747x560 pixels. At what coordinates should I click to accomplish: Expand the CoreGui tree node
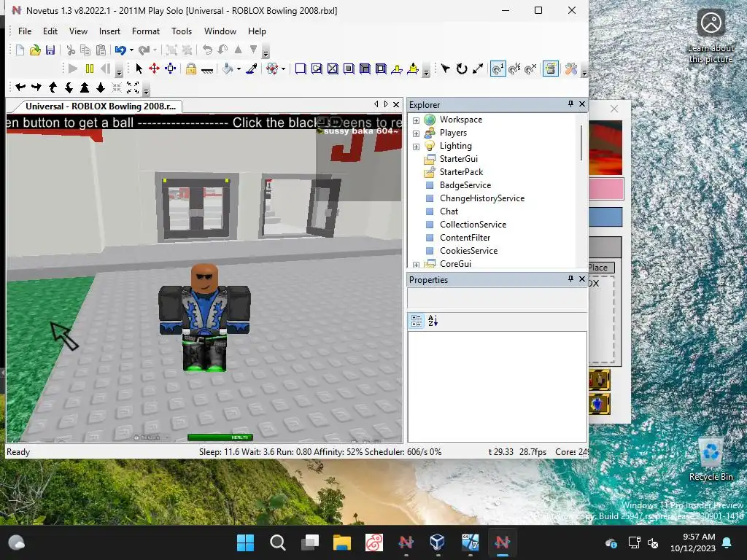pyautogui.click(x=416, y=265)
